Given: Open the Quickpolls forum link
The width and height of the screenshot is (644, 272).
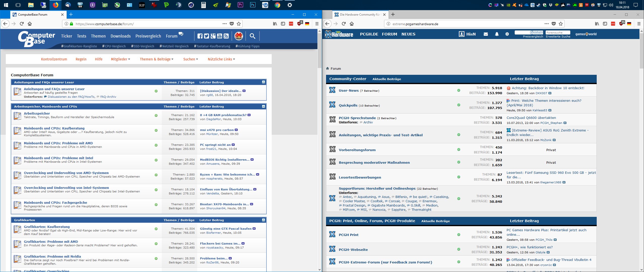Looking at the screenshot, I should (348, 105).
